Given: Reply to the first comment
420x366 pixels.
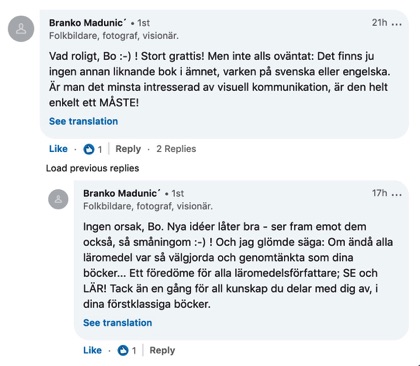Looking at the screenshot, I should pos(128,149).
